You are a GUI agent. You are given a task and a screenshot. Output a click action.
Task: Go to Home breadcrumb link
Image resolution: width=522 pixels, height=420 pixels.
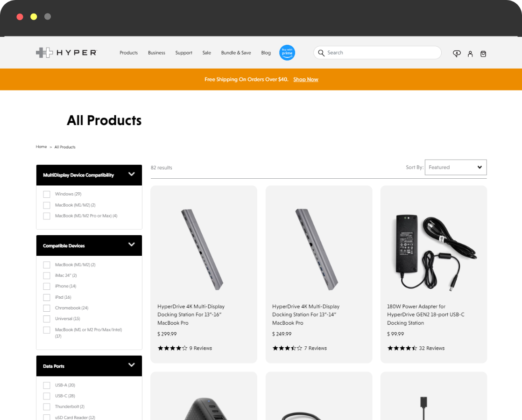coord(41,147)
